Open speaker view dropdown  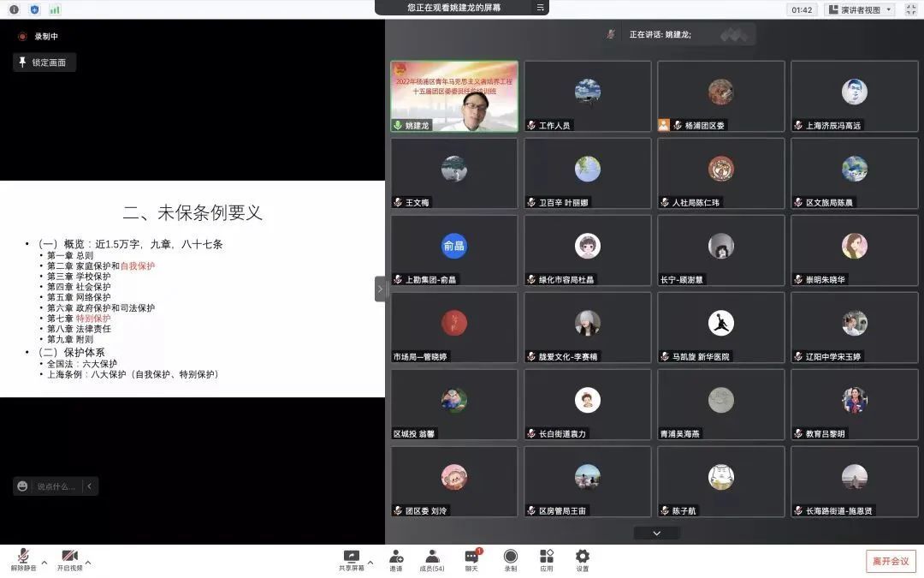pyautogui.click(x=860, y=9)
